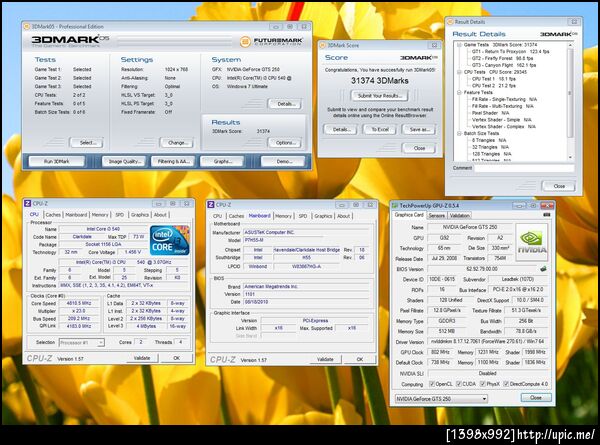Switch to the Validation tab in GPU-Z
The width and height of the screenshot is (600, 445).
pyautogui.click(x=460, y=215)
